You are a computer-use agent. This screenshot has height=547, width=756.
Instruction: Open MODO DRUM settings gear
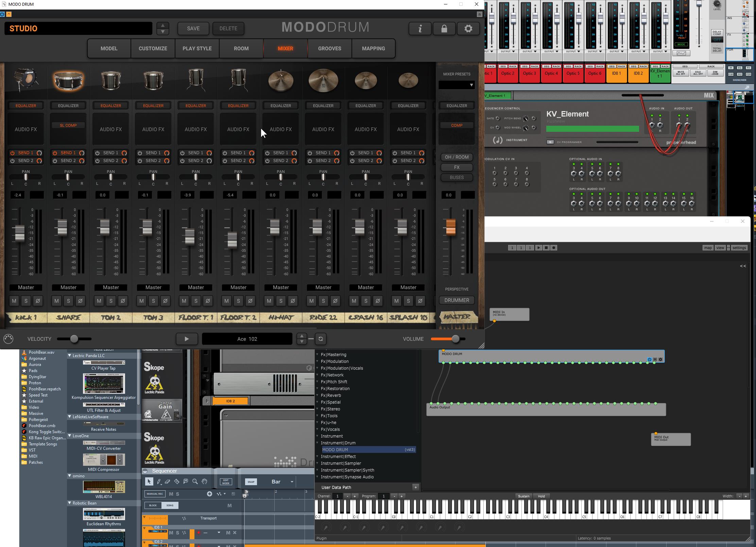[468, 29]
